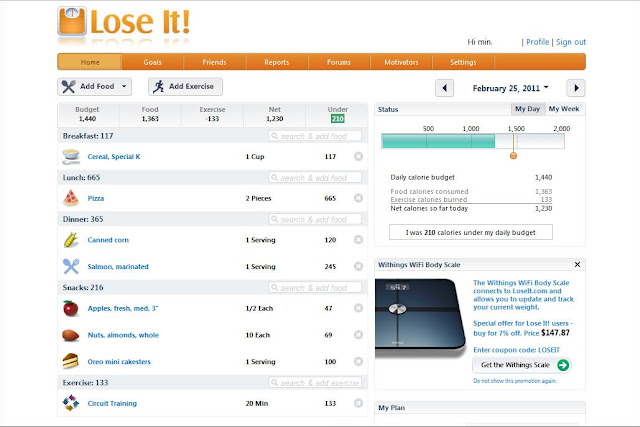Click Do not show this promotion again

[x=515, y=380]
